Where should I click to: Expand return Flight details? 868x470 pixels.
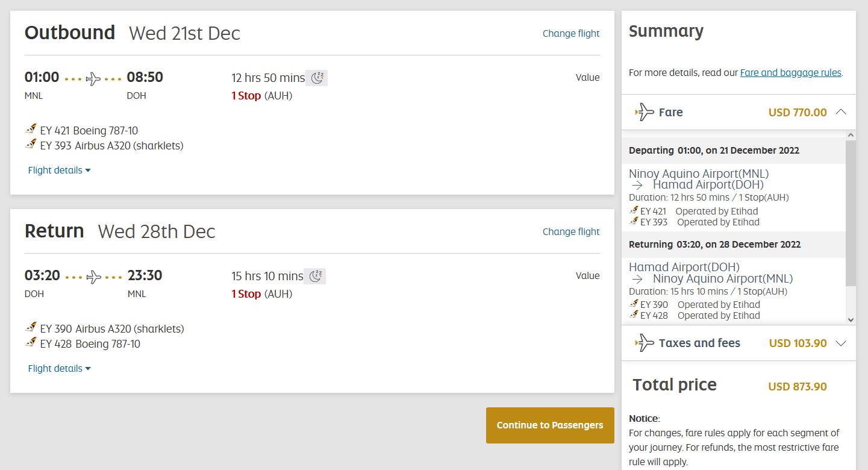[x=59, y=369]
